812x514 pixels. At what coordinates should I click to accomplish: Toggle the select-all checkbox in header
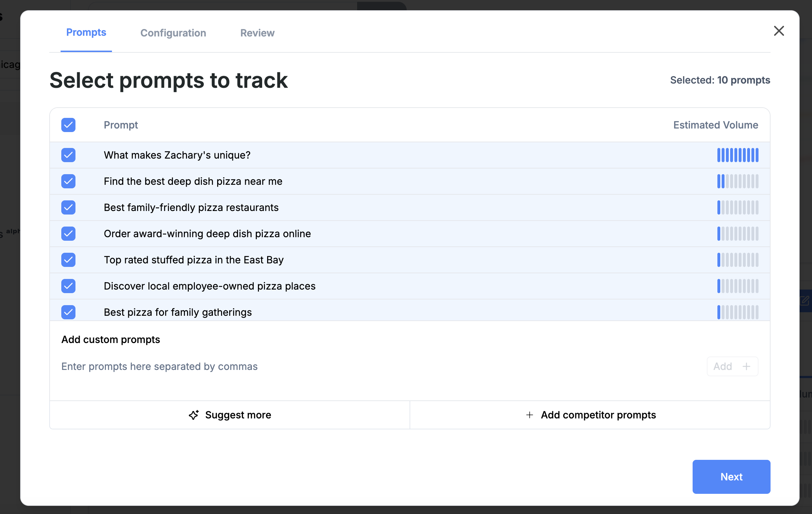click(x=68, y=125)
